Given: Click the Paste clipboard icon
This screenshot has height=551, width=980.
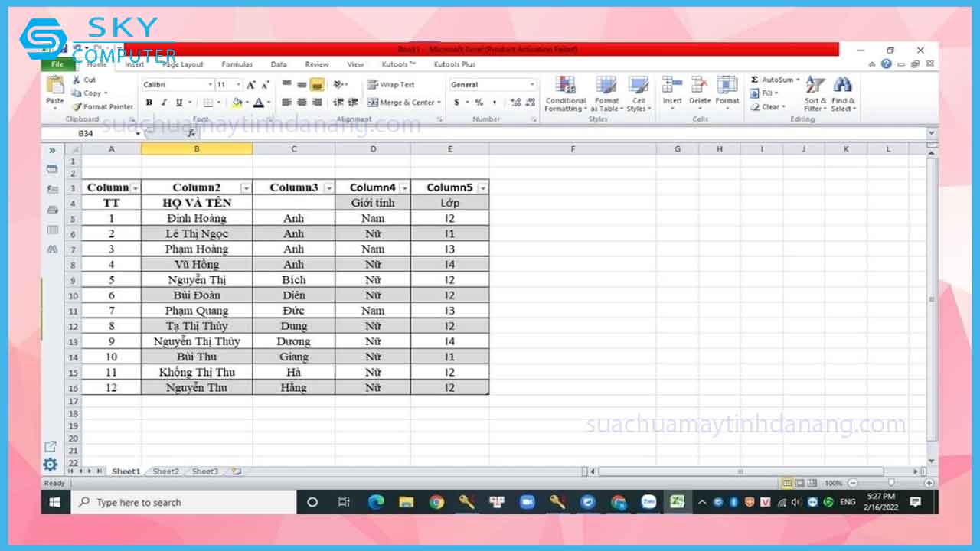Looking at the screenshot, I should 55,86.
